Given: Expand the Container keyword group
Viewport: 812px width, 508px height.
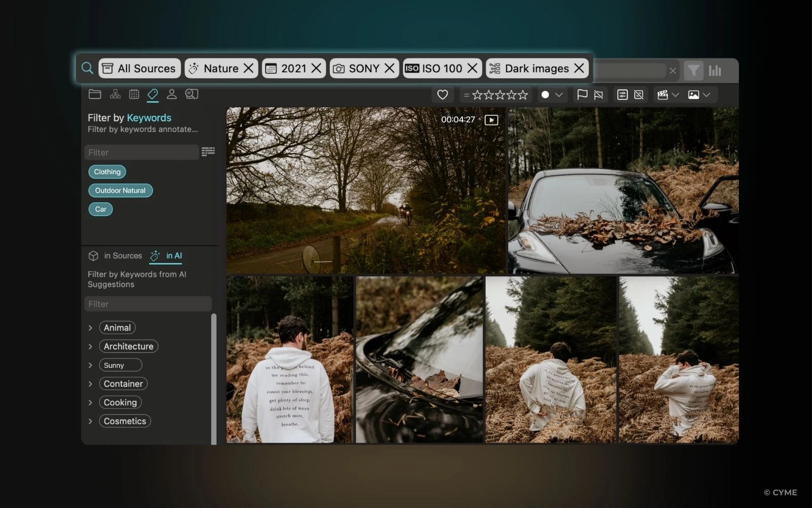Looking at the screenshot, I should pyautogui.click(x=90, y=384).
